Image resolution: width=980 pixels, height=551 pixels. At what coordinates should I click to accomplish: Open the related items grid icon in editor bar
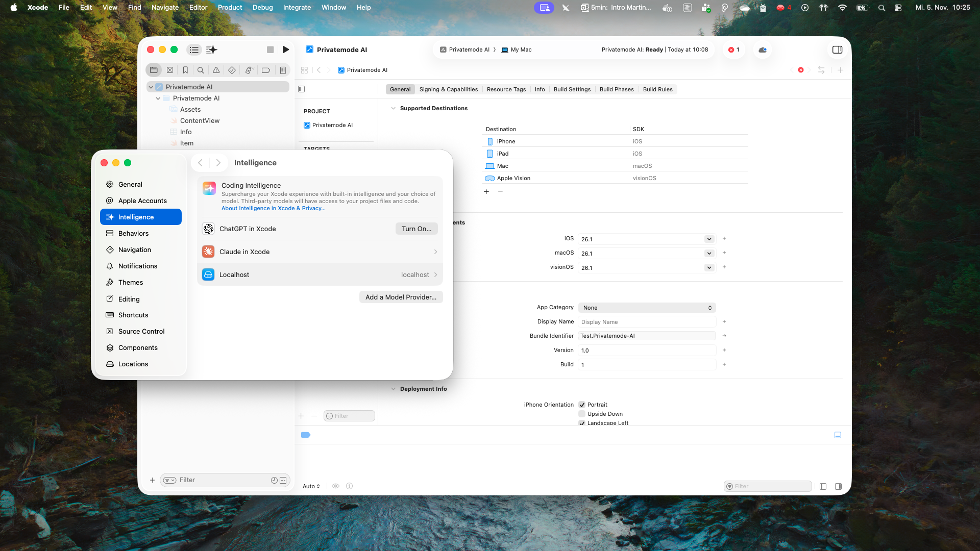coord(305,70)
